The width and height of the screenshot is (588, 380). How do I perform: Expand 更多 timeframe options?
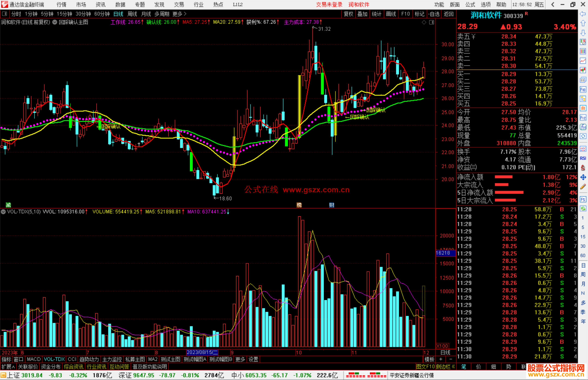click(x=179, y=14)
